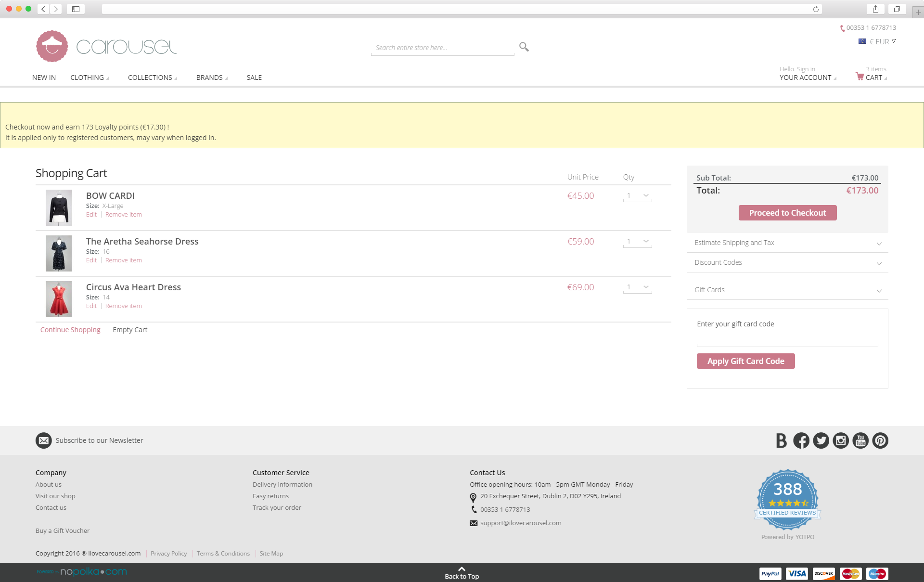Open the YouTube social icon
The image size is (924, 582).
pyautogui.click(x=860, y=440)
